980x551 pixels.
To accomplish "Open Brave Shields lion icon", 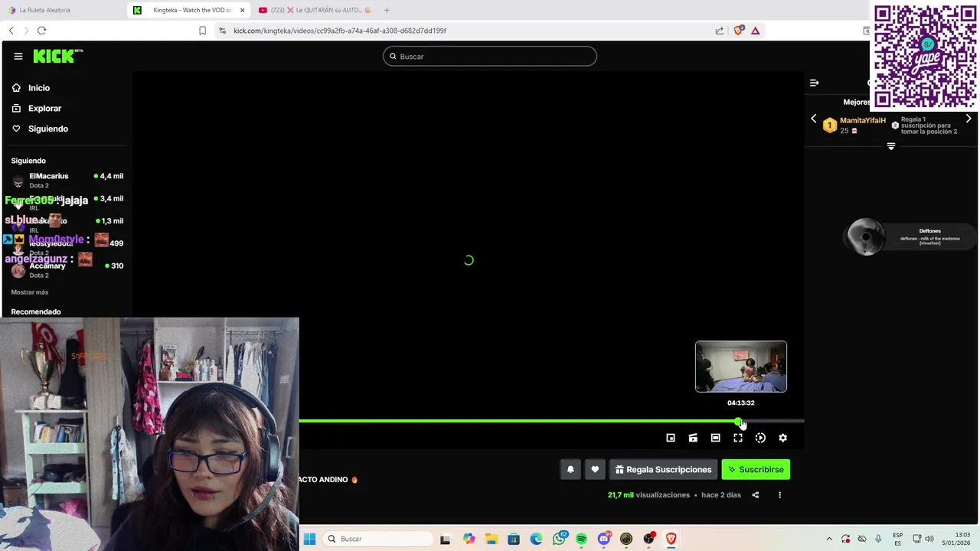I will tap(738, 31).
